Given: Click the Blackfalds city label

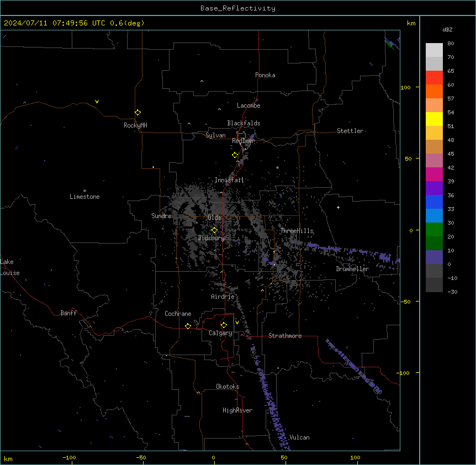Looking at the screenshot, I should tap(244, 123).
